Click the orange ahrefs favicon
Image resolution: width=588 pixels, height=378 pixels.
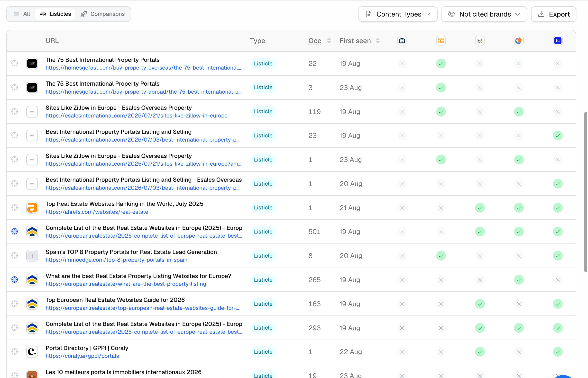click(x=32, y=208)
